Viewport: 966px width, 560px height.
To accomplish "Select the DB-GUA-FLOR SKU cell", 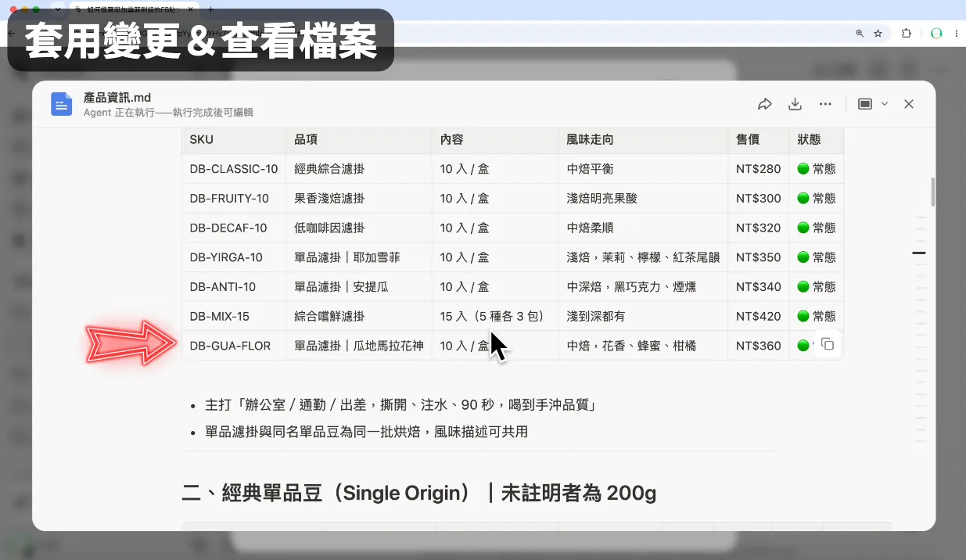I will coord(234,346).
